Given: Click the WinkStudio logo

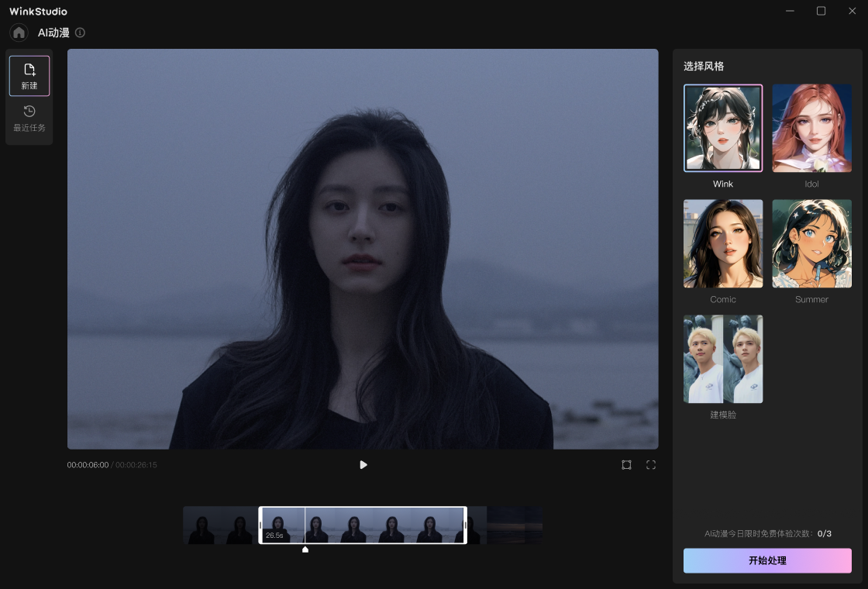Looking at the screenshot, I should tap(38, 11).
